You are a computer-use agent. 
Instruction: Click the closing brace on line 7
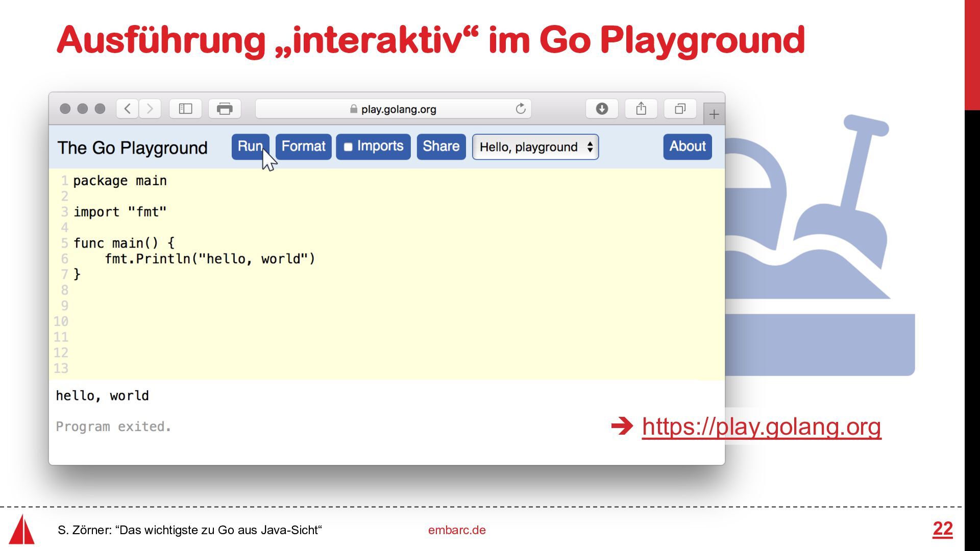click(77, 274)
